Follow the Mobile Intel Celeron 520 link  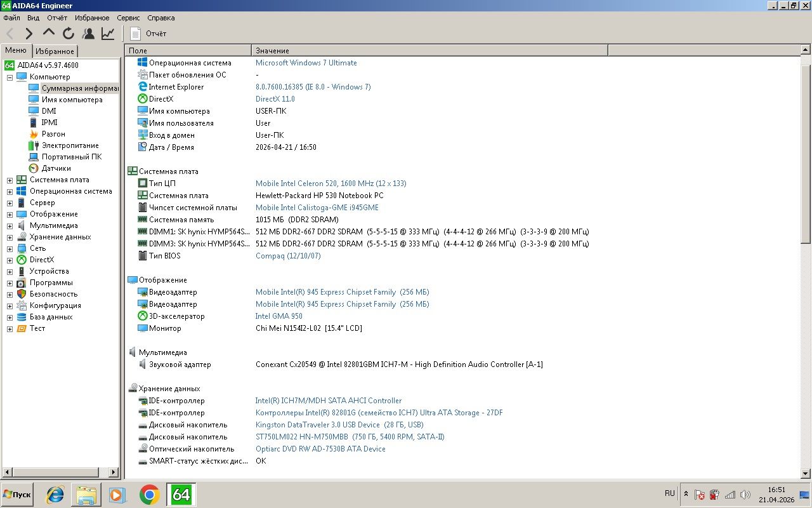point(331,184)
